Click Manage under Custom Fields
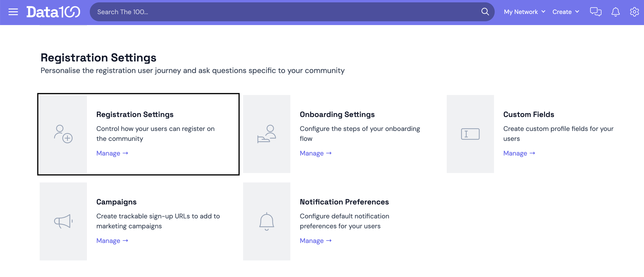The width and height of the screenshot is (644, 277). [x=519, y=153]
